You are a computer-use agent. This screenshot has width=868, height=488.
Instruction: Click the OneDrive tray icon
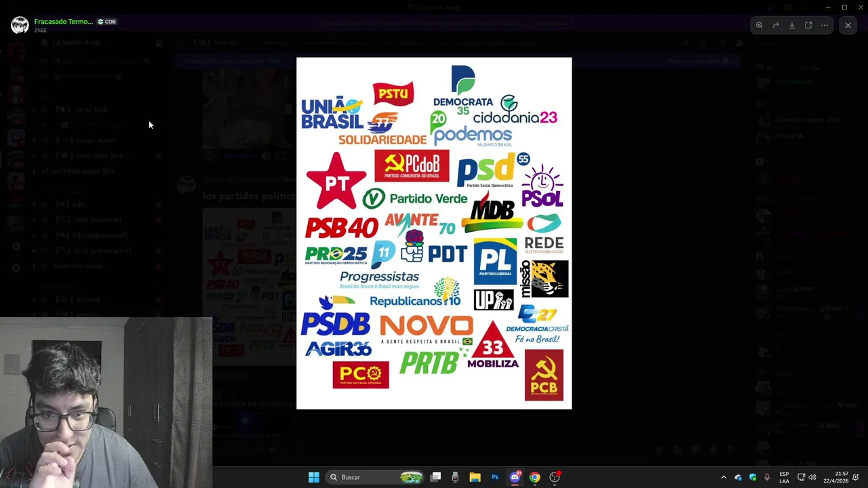tap(738, 477)
